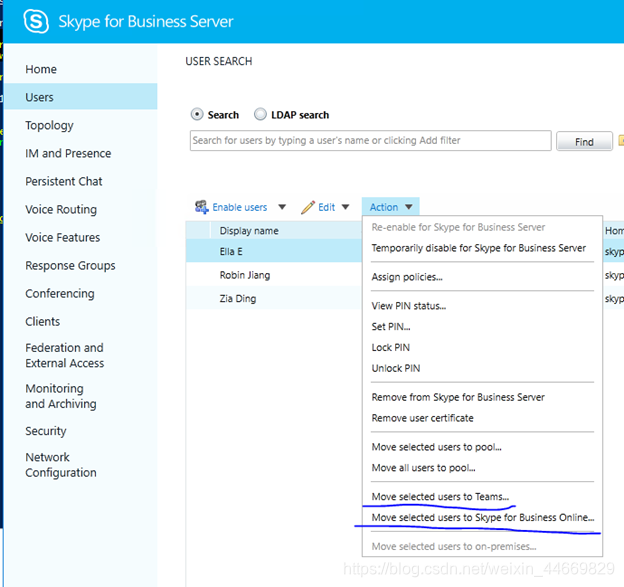Open Conferencing section
This screenshot has height=587, width=624.
point(60,294)
